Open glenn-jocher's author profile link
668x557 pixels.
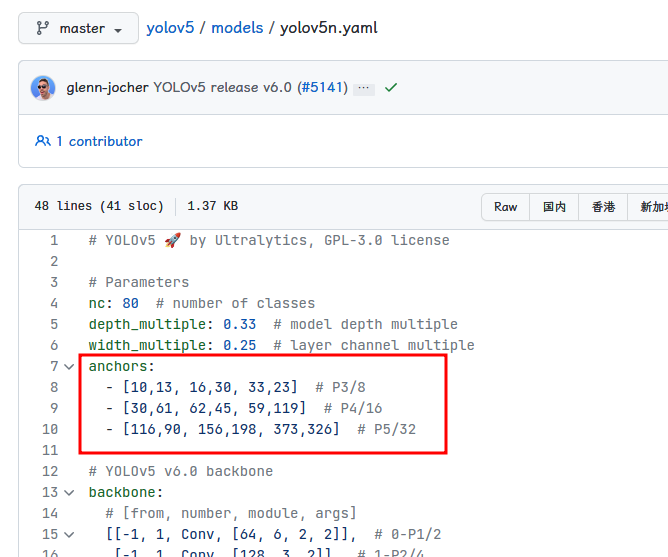pos(107,87)
